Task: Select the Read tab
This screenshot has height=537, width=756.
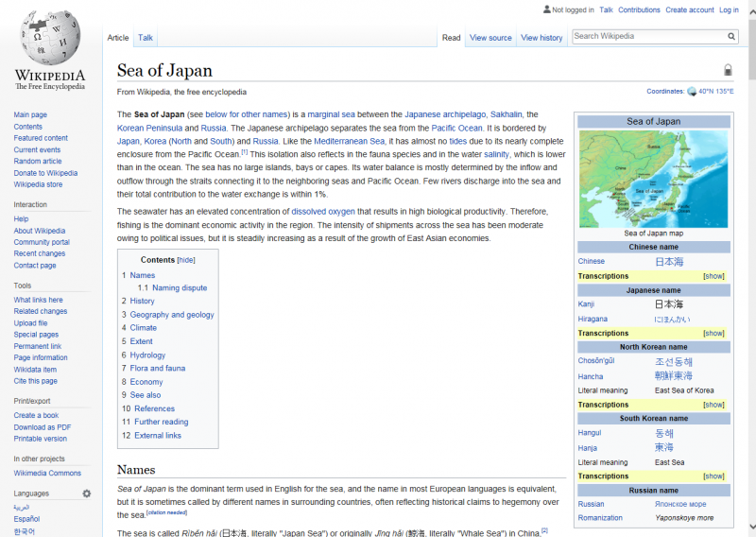Action: tap(452, 38)
